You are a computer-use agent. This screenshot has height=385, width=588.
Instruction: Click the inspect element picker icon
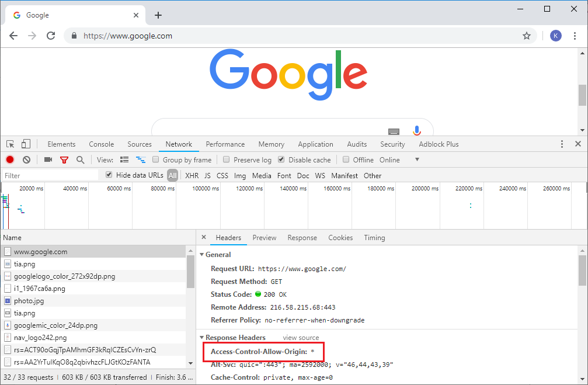point(10,144)
